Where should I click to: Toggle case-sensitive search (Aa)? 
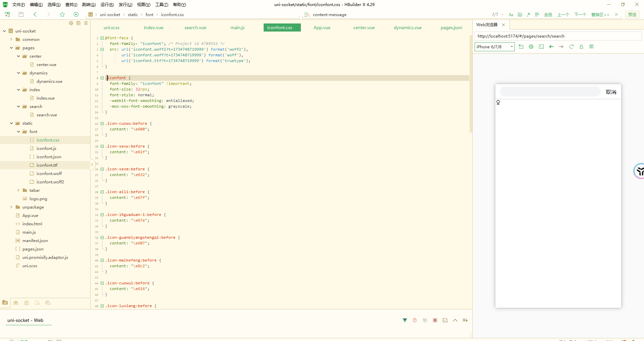511,14
